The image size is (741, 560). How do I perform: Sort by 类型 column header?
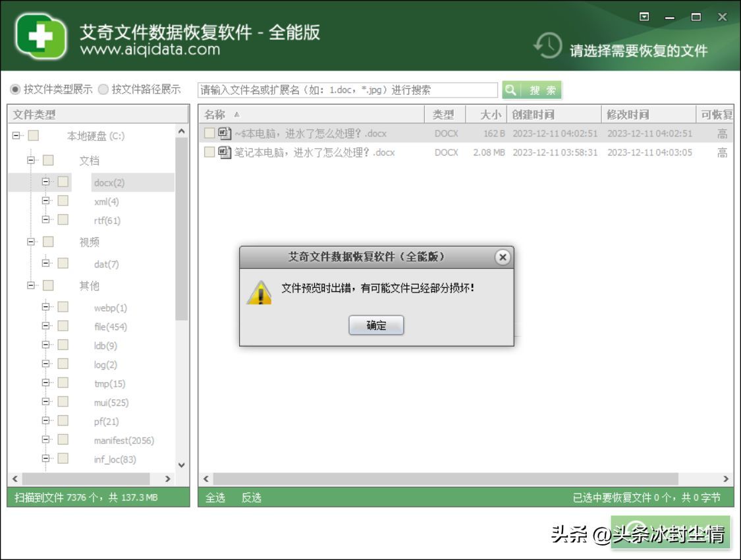tap(446, 115)
